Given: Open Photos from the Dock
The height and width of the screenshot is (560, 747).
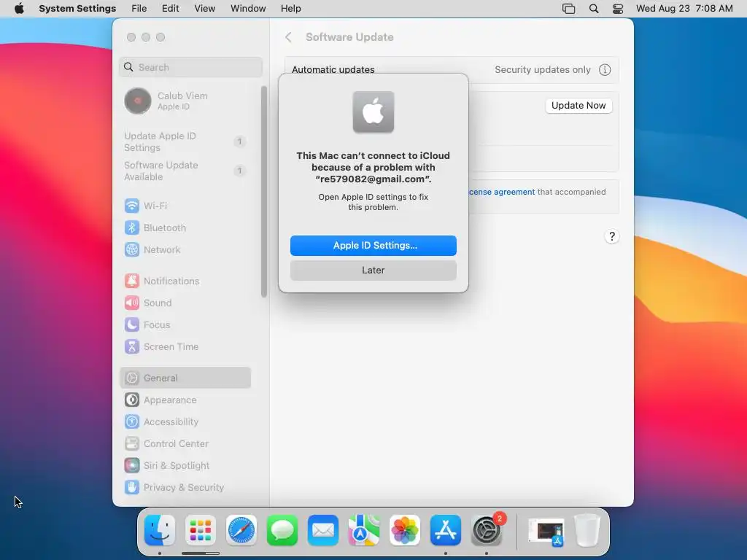Looking at the screenshot, I should 405,530.
